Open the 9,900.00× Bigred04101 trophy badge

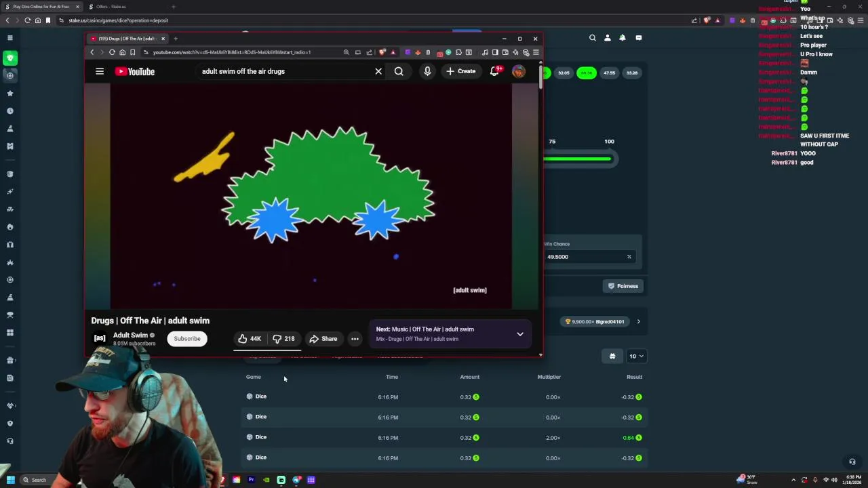[x=595, y=322]
